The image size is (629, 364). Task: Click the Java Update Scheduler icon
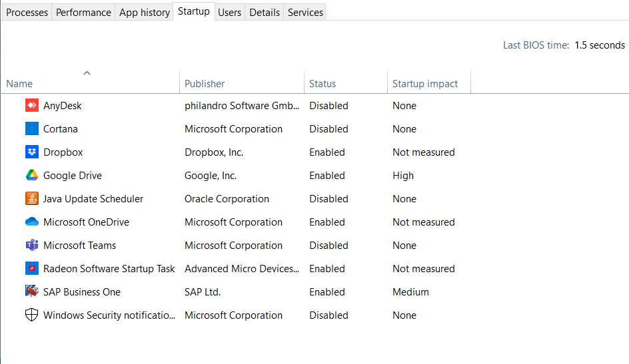coord(32,198)
